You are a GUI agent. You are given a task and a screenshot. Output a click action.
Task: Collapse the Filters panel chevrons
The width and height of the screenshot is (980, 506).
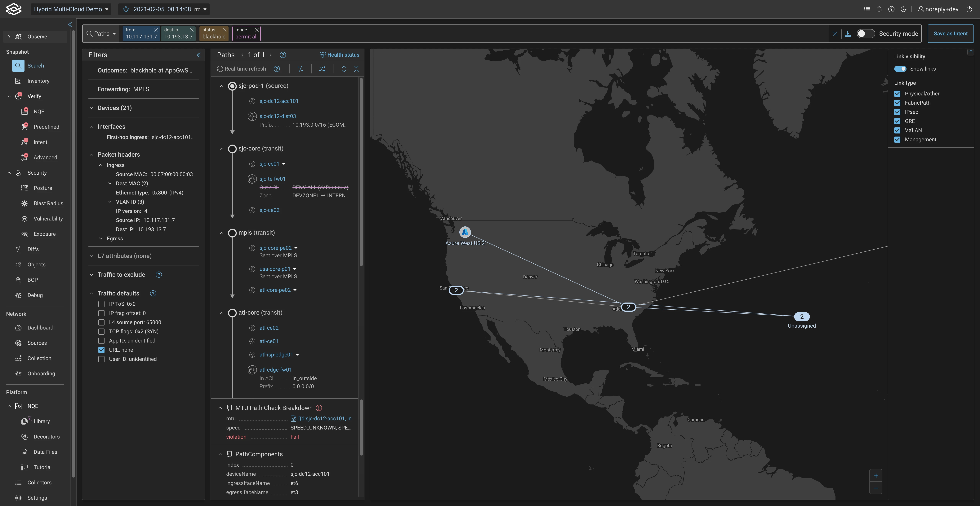coord(198,55)
